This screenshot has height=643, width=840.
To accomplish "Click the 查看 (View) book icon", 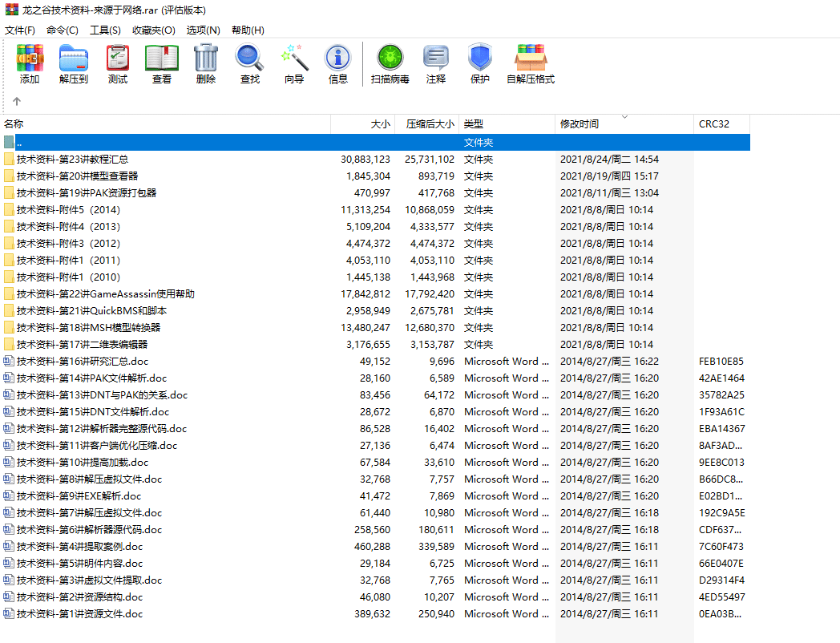I will 162,58.
